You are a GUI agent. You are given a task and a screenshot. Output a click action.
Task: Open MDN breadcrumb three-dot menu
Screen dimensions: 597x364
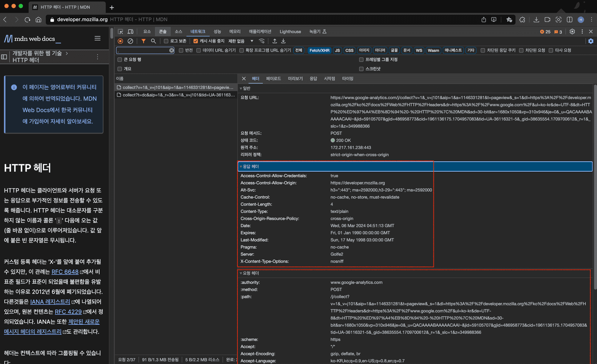coord(97,57)
